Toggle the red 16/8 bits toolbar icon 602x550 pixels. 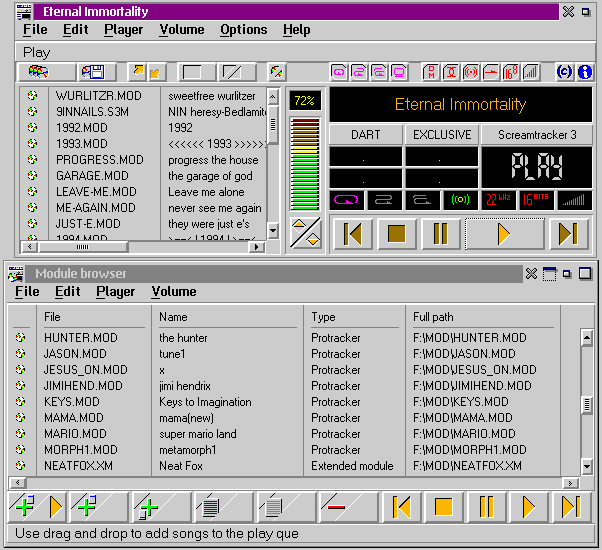(x=511, y=72)
